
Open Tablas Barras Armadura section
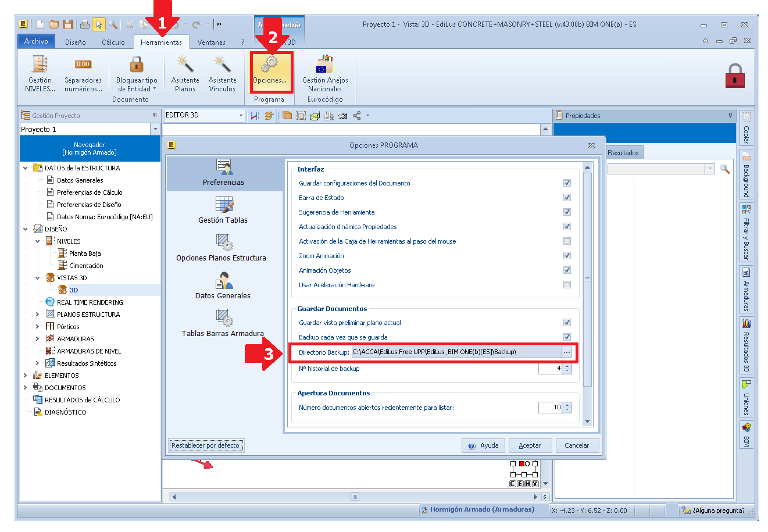(223, 323)
